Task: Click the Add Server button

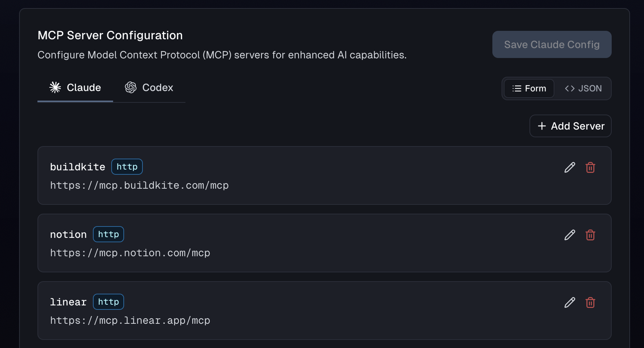Action: coord(570,126)
